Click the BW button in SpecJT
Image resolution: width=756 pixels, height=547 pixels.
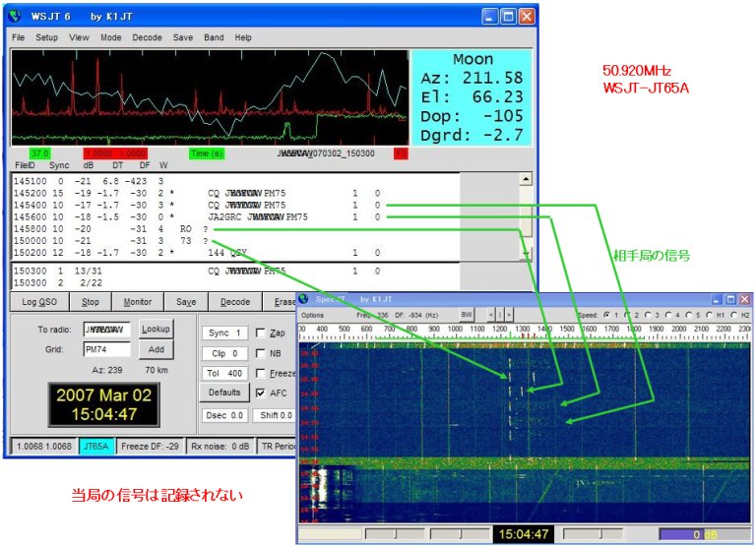point(467,315)
